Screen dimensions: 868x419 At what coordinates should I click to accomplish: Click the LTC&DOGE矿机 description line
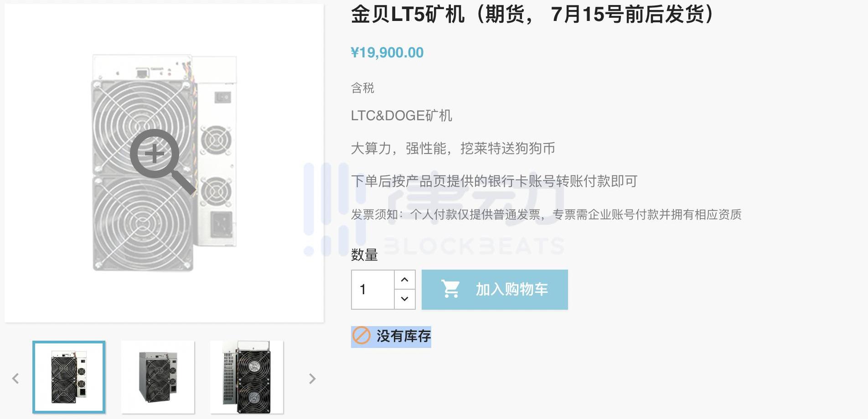pyautogui.click(x=402, y=116)
